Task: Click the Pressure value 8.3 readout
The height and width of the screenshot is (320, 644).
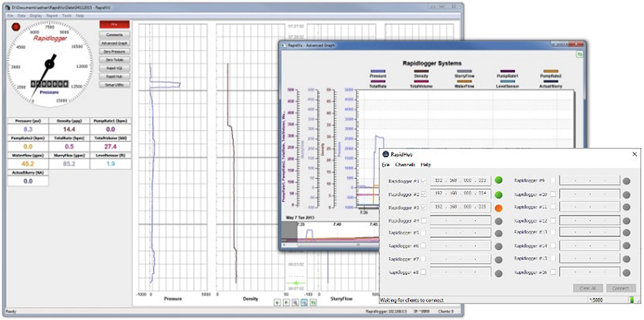Action: click(x=28, y=130)
